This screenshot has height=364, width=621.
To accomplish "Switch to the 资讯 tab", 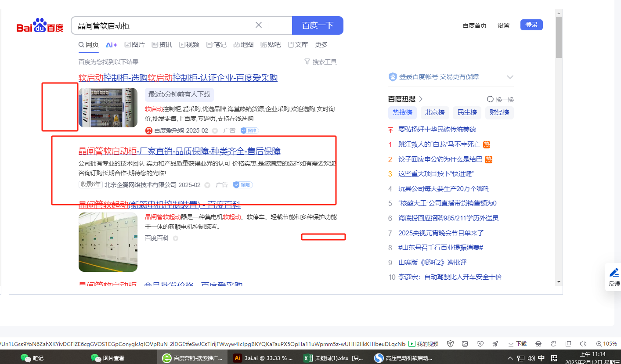I will tap(162, 45).
